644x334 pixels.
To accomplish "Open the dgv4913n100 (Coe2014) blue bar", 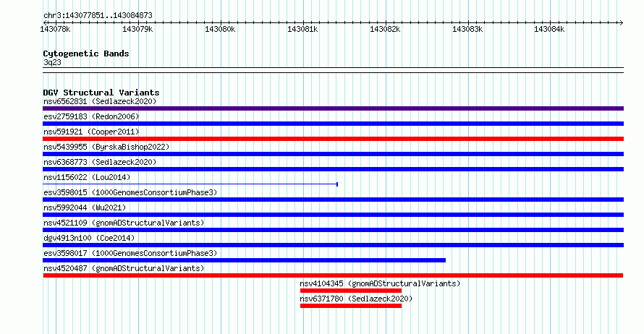I will [x=333, y=245].
